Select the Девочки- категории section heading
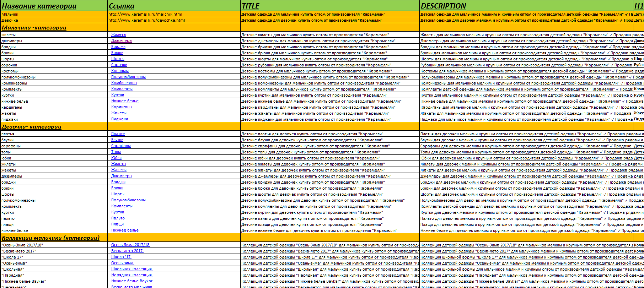The width and height of the screenshot is (644, 288). click(54, 126)
